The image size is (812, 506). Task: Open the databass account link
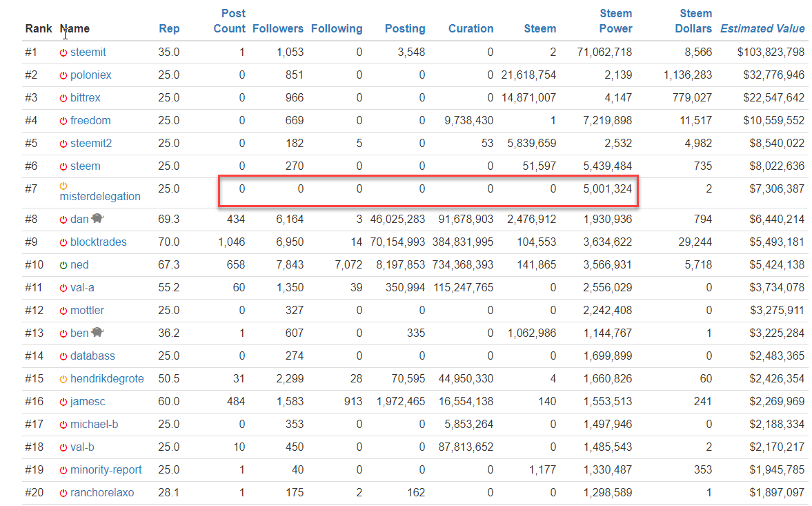(x=92, y=356)
